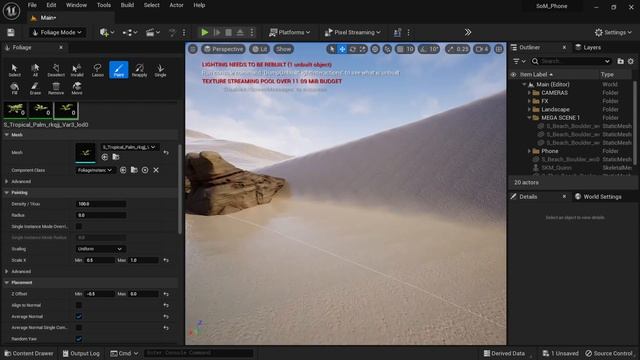Open Platforms dropdown
The width and height of the screenshot is (640, 360).
290,32
